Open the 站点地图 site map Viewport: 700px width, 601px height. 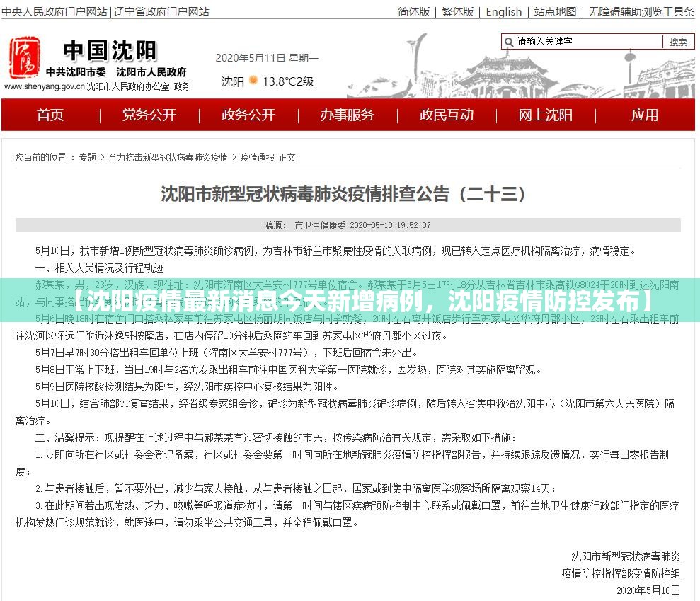click(555, 11)
